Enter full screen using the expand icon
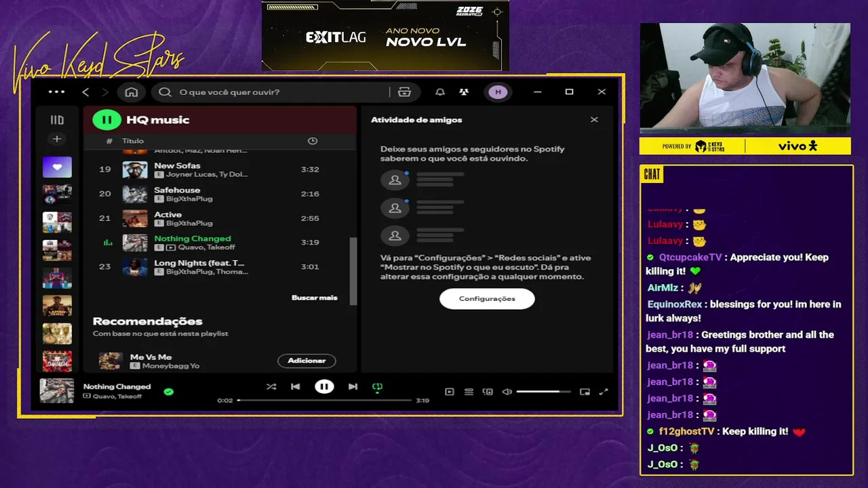 coord(604,392)
